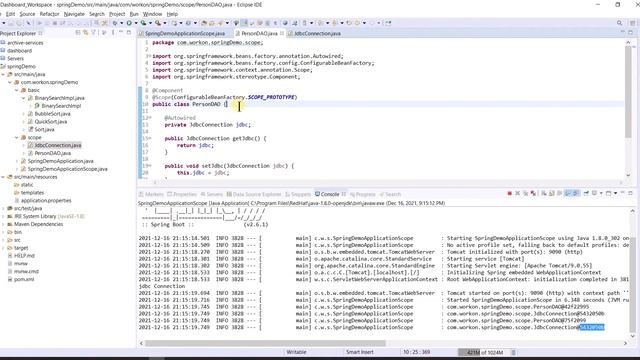Open the Progress view tab
This screenshot has height=360, width=640.
coord(362,194)
